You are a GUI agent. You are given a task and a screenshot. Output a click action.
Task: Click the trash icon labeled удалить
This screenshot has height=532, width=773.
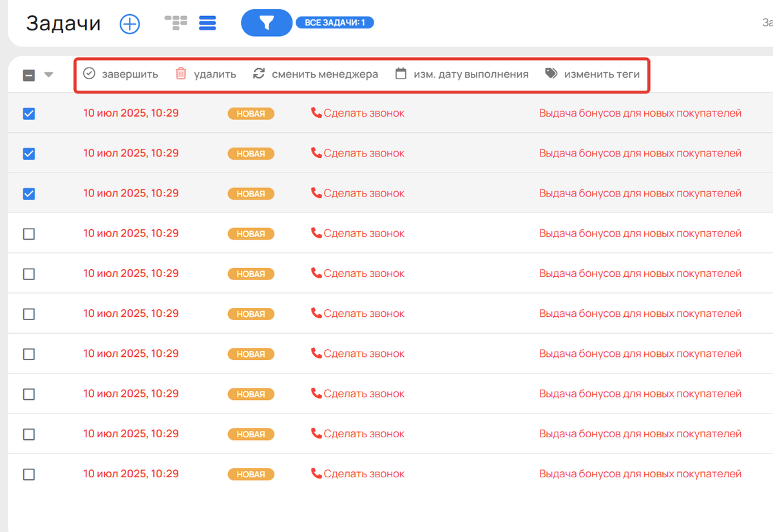pyautogui.click(x=181, y=74)
